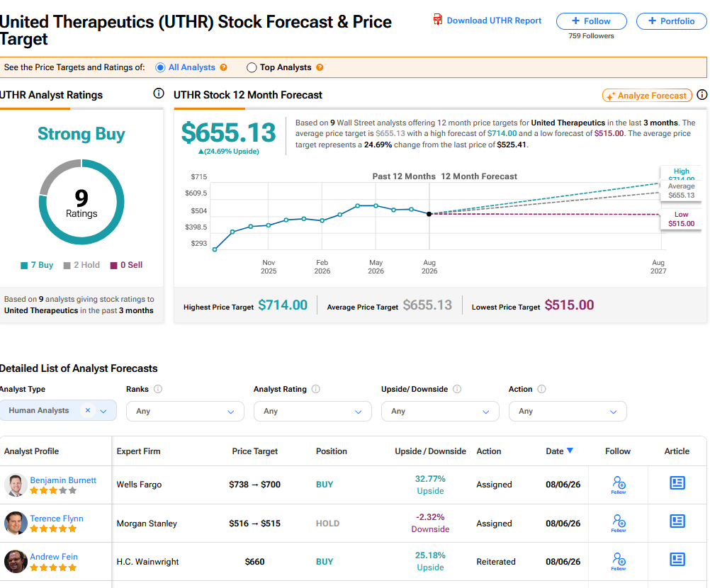Follow analyst Benjamin Burnett via follow icon
The image size is (710, 588).
point(619,485)
